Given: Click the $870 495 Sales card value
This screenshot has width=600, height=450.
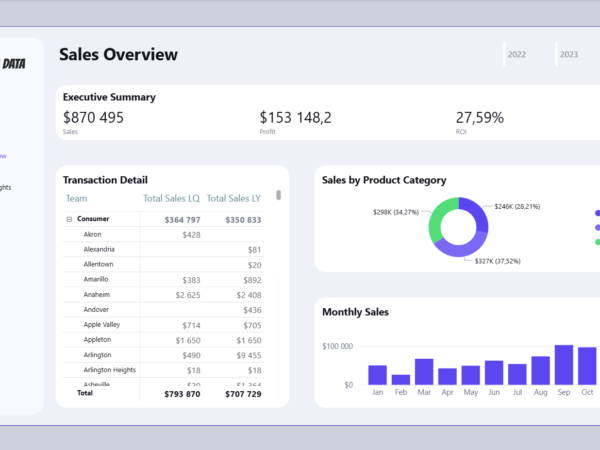Looking at the screenshot, I should tap(93, 117).
